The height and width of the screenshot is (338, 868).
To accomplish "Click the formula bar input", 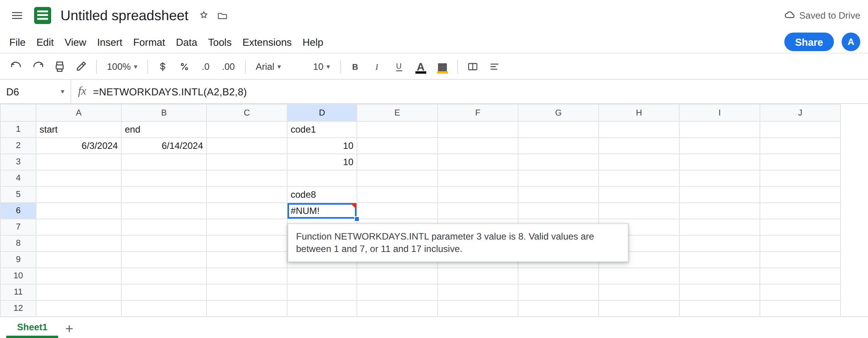I will click(477, 92).
